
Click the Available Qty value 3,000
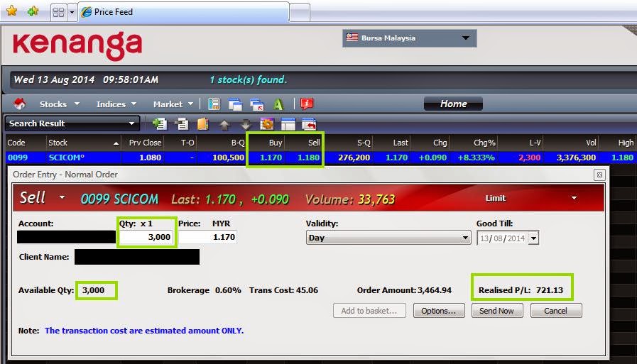tap(94, 290)
